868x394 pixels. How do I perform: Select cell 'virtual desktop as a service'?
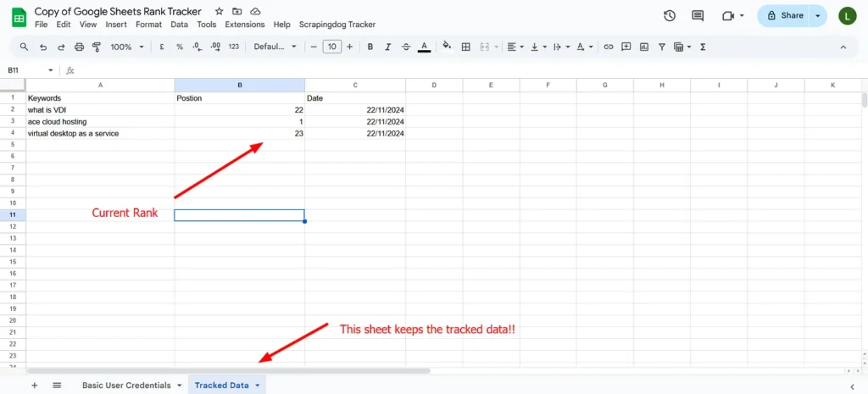coord(100,133)
